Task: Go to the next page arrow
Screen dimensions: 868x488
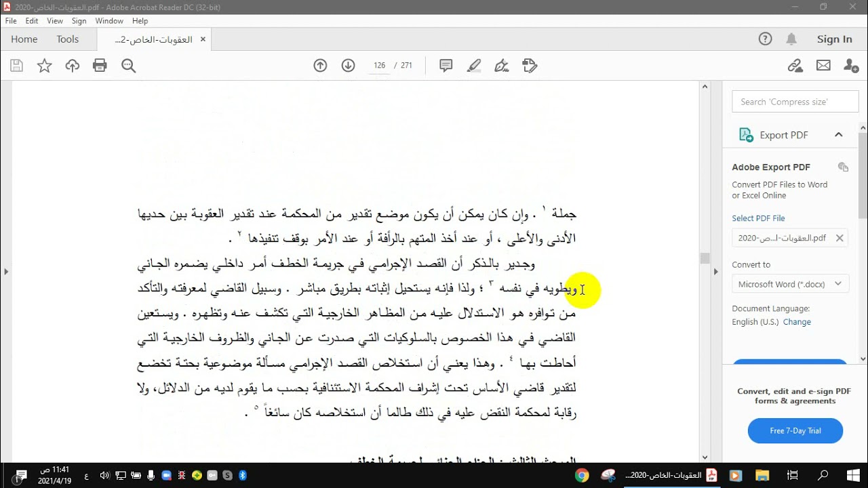Action: pos(348,66)
